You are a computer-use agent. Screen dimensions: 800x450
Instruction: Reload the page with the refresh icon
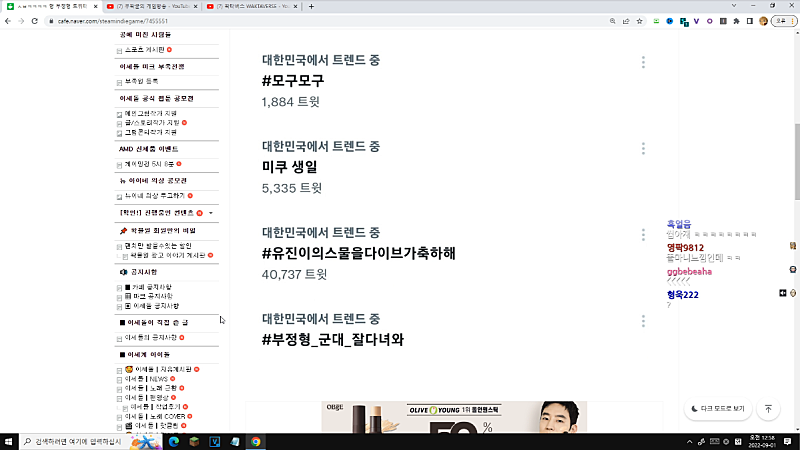click(x=35, y=21)
